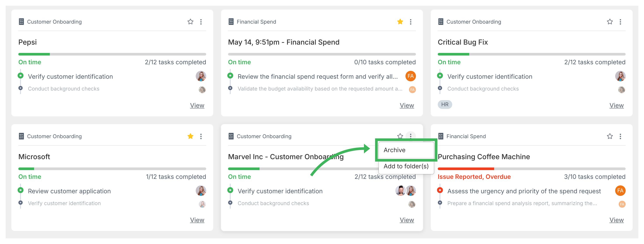The width and height of the screenshot is (644, 244).
Task: Open the kebab menu on Critical Bug Fix card
Action: [x=620, y=22]
